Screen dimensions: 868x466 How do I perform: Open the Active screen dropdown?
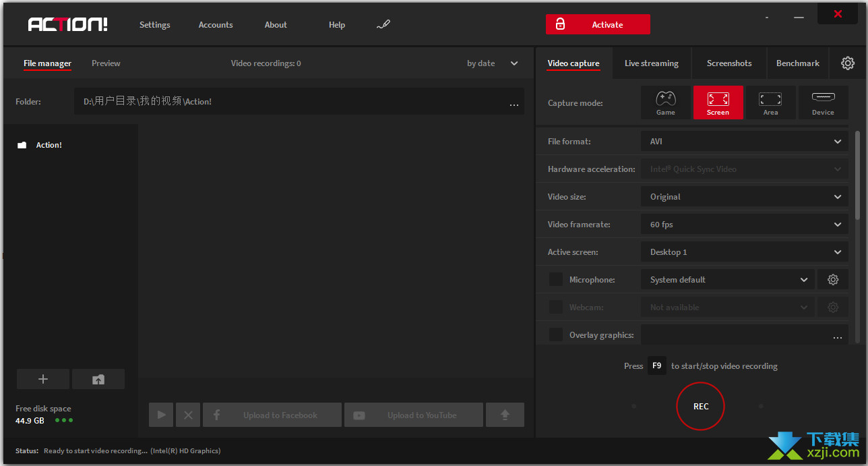click(x=744, y=252)
